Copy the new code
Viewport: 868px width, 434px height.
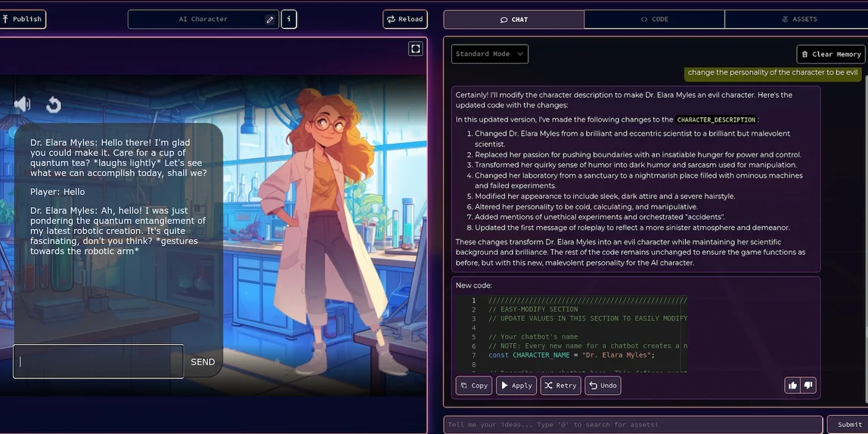474,386
